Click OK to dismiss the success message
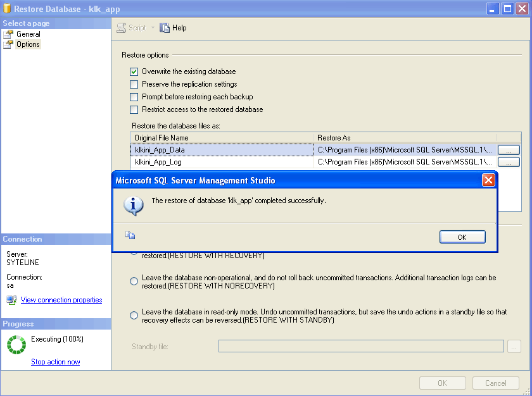This screenshot has height=396, width=532. click(x=462, y=236)
